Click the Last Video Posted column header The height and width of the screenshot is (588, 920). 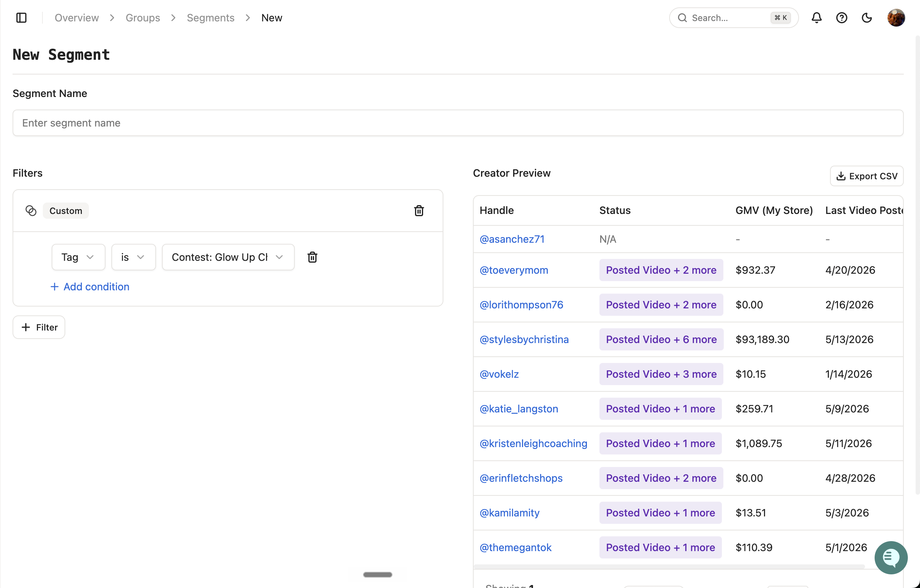click(x=864, y=210)
